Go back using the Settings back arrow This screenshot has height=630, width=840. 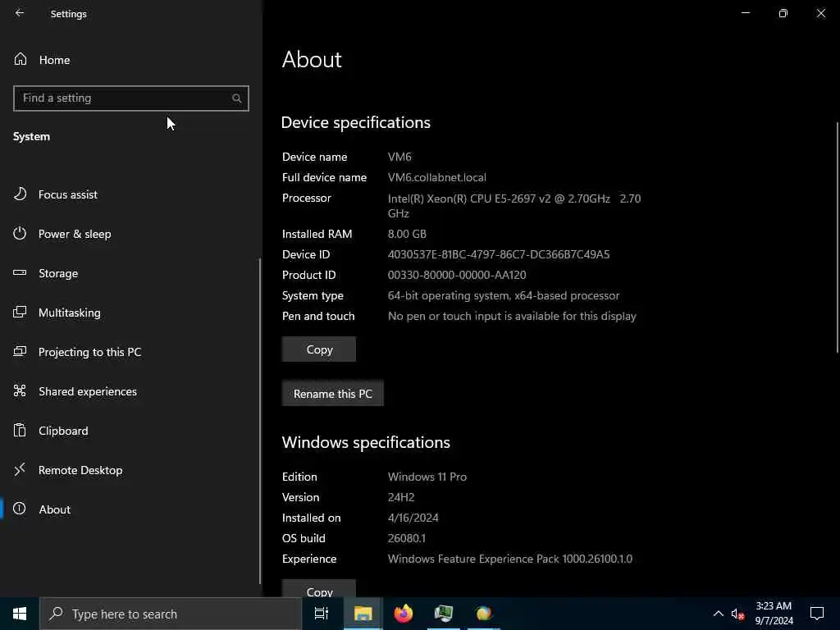coord(20,13)
